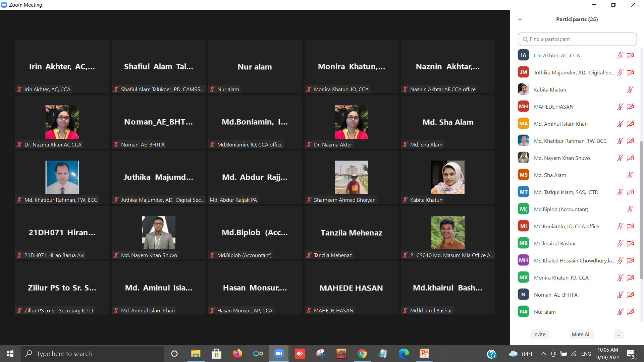The height and width of the screenshot is (362, 644).
Task: Select Md. Nayem Khan Shuvo's video tile
Action: 158,233
